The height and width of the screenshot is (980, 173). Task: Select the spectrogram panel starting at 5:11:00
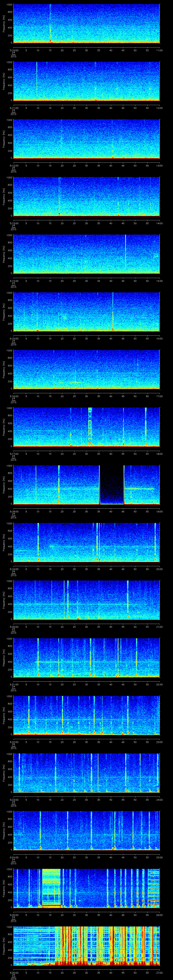coord(87,81)
